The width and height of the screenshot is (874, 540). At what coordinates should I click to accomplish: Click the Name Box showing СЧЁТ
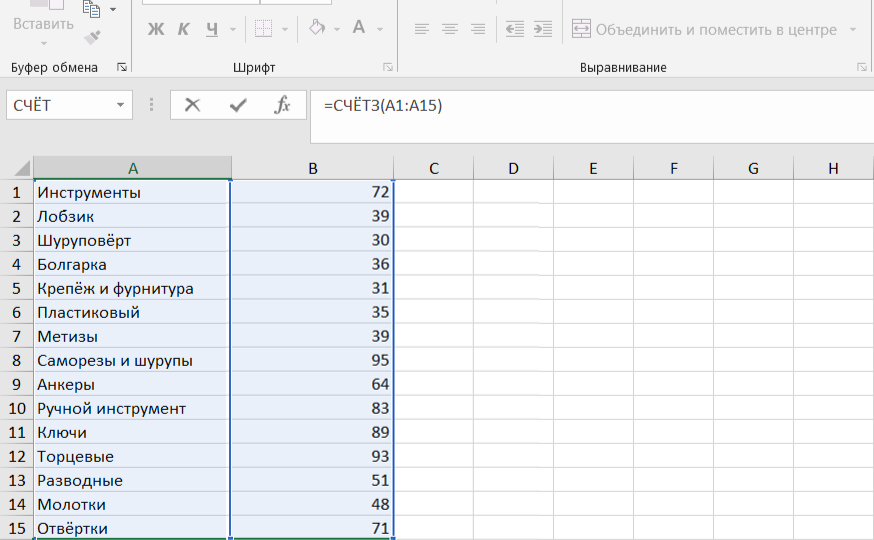(60, 105)
